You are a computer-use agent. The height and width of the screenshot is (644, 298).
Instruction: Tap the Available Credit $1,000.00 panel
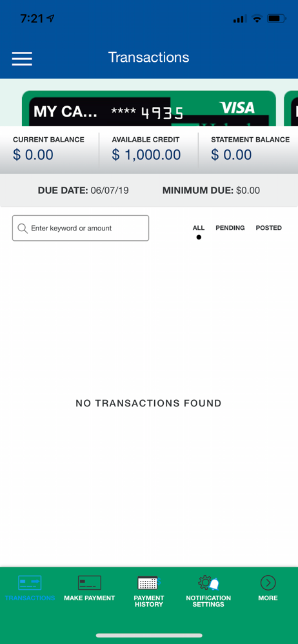pos(148,150)
